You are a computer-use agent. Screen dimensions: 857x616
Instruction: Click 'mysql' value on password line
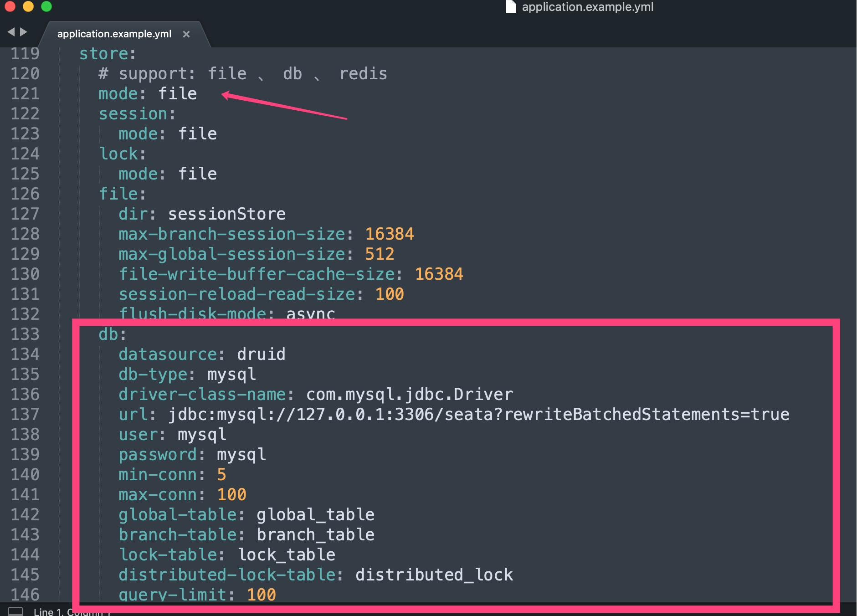point(241,455)
